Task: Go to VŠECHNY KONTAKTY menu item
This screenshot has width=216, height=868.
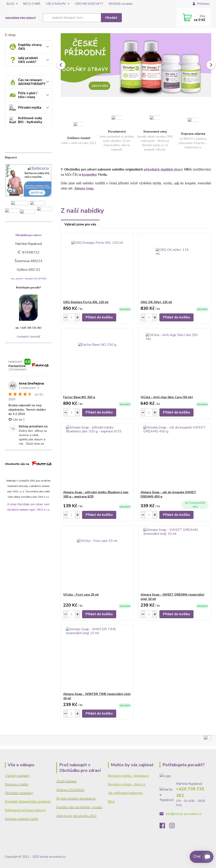Action: (x=89, y=4)
